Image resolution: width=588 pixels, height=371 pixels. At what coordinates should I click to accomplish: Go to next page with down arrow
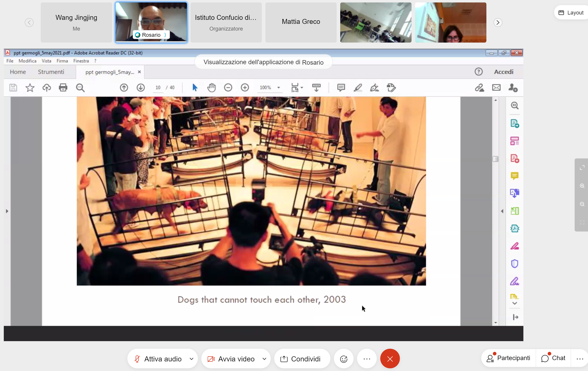[141, 87]
